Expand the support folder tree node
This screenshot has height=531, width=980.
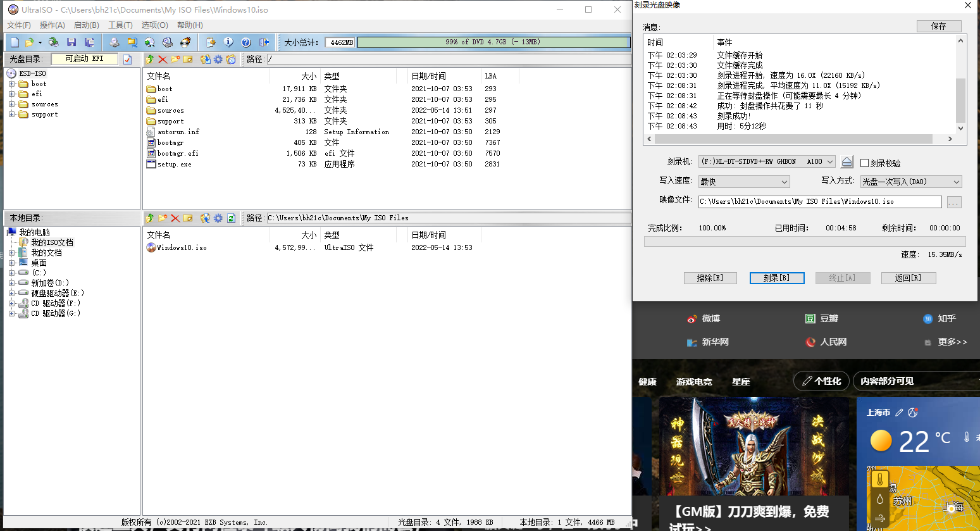click(11, 115)
